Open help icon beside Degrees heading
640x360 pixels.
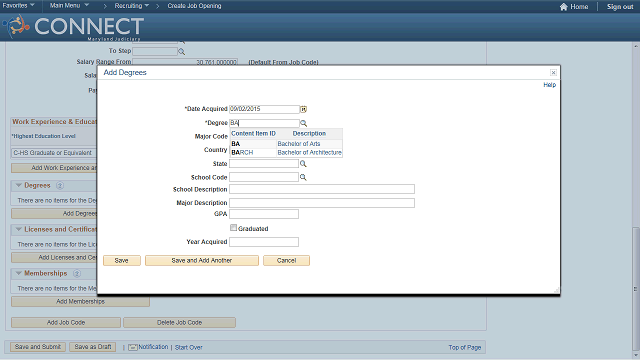tap(60, 185)
